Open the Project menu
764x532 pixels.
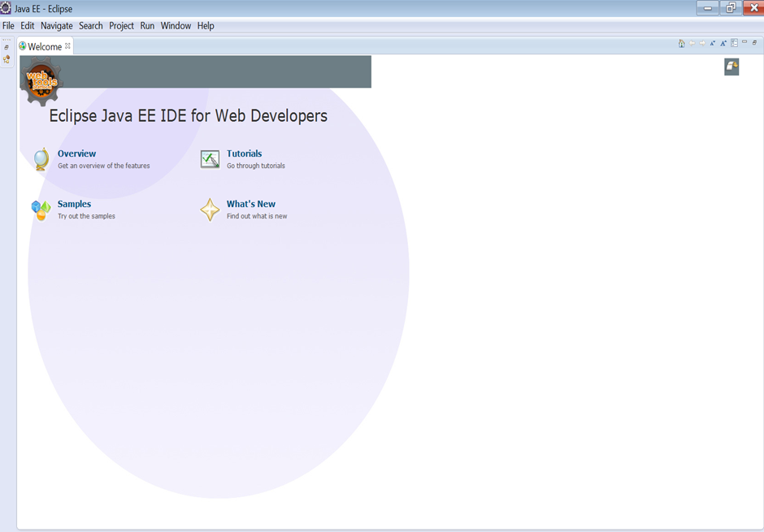pos(121,26)
